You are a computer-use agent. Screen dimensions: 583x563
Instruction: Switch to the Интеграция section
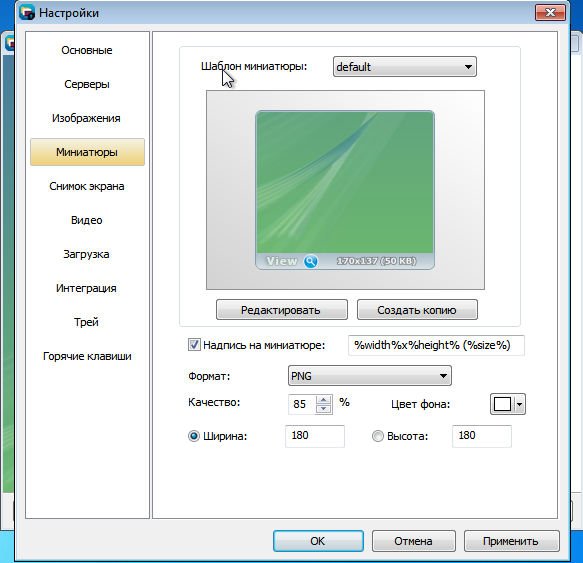[87, 288]
